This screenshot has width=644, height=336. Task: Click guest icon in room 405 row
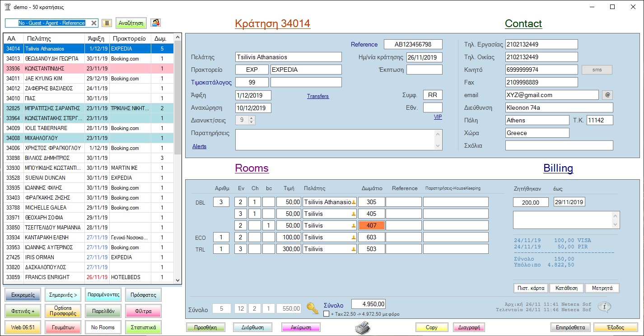click(354, 214)
